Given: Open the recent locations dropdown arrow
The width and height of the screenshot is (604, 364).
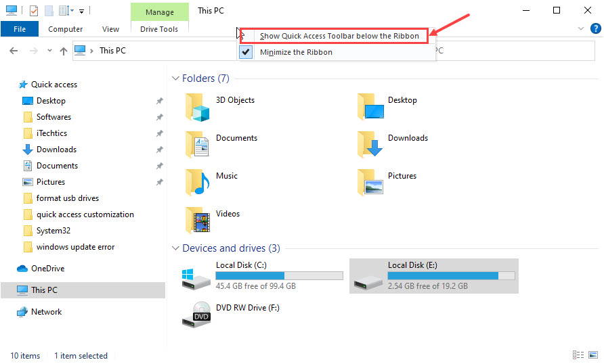Looking at the screenshot, I should [49, 51].
